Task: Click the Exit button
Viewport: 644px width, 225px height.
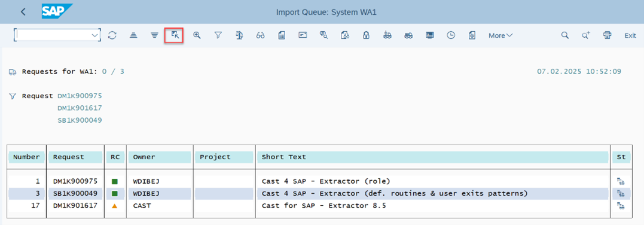Action: (630, 35)
